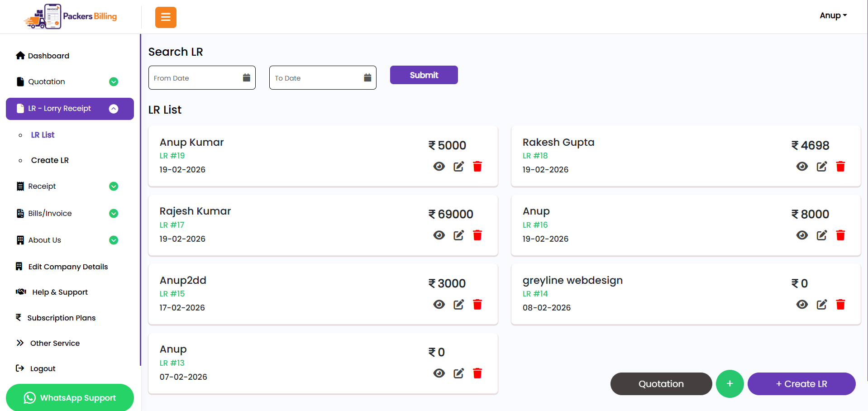The width and height of the screenshot is (868, 411).
Task: Edit the Anup LR #13 entry
Action: [458, 373]
